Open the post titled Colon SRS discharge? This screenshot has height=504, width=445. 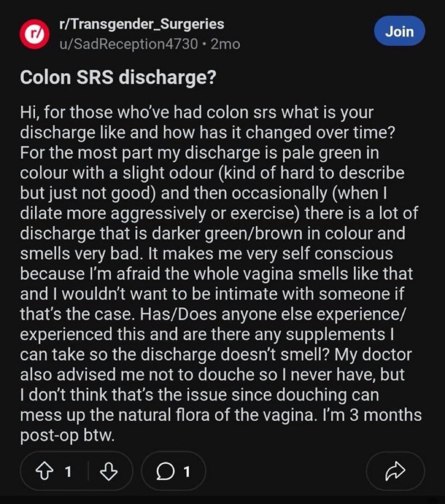click(x=117, y=77)
